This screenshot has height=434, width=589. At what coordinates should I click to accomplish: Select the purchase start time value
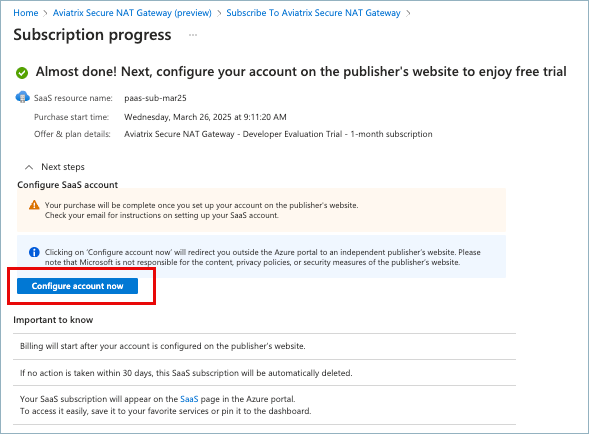point(205,117)
